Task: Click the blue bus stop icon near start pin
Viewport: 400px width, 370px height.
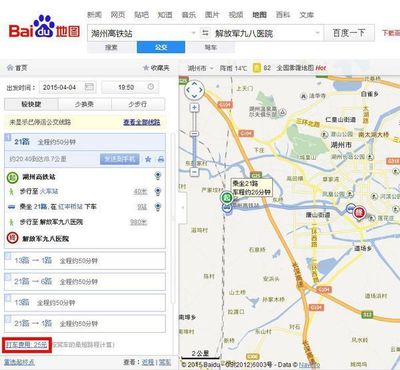Action: click(227, 209)
